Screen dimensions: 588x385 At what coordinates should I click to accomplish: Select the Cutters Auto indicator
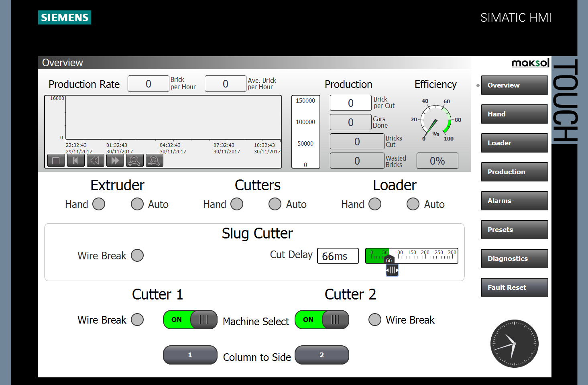click(x=275, y=204)
